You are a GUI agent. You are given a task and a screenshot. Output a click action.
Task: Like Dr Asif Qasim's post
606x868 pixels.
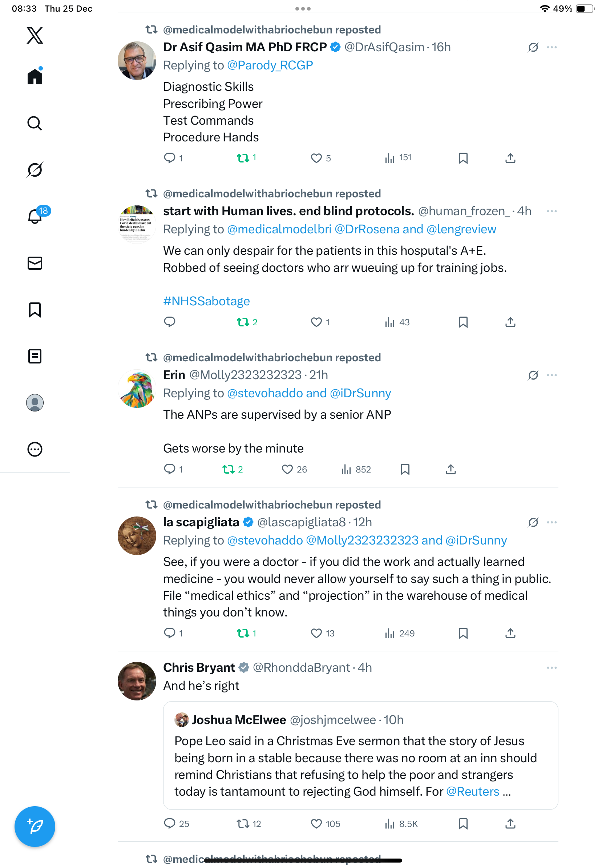click(316, 158)
